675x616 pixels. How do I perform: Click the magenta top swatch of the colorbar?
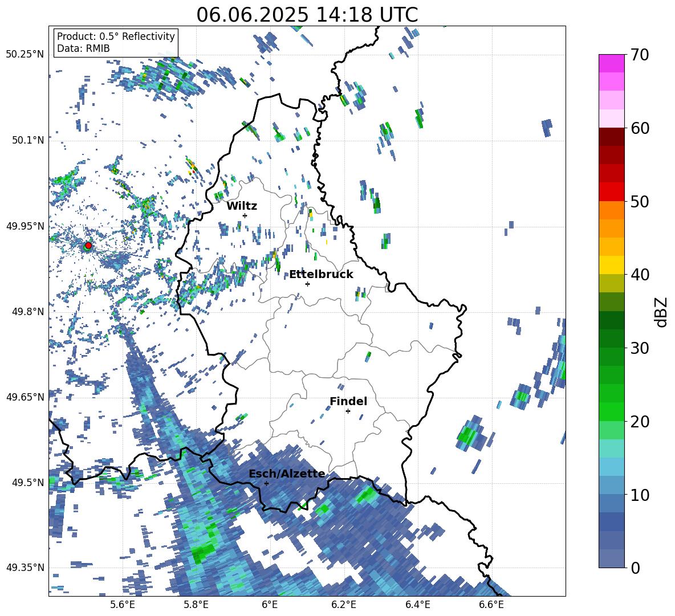tap(611, 63)
